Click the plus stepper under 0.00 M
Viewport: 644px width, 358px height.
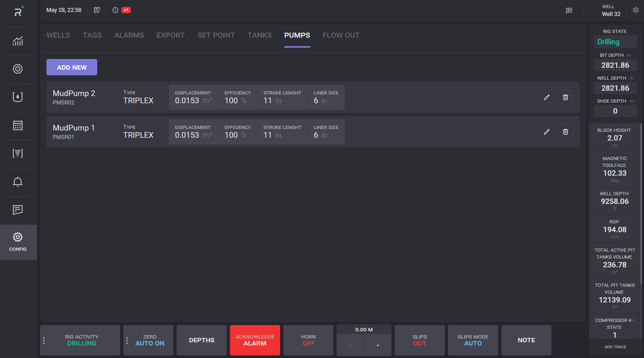(x=378, y=345)
